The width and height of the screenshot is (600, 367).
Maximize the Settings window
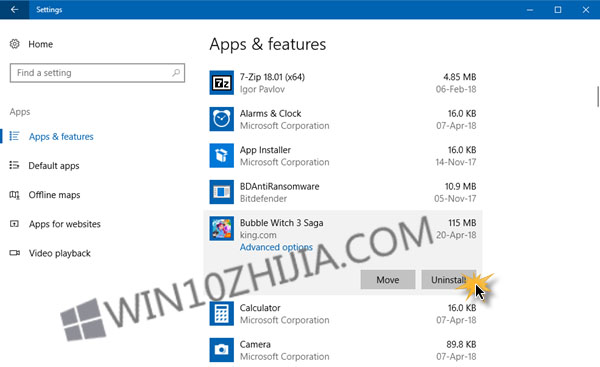(x=558, y=10)
